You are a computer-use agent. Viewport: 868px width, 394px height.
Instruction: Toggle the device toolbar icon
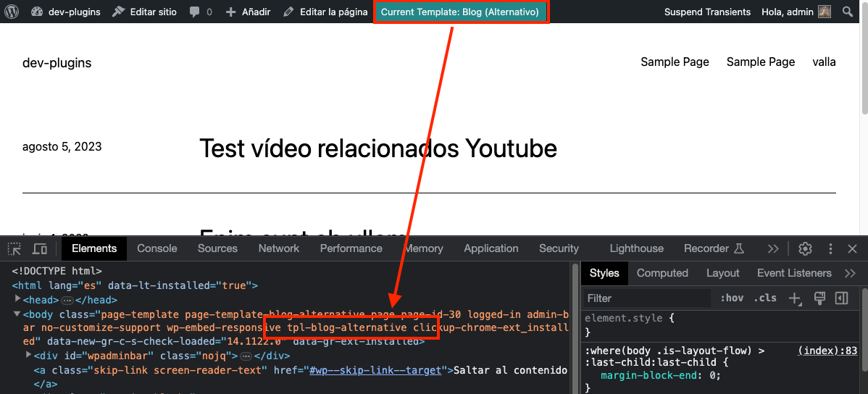[x=40, y=248]
